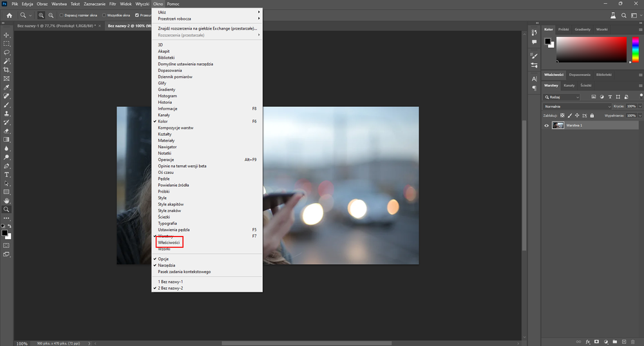The width and height of the screenshot is (644, 346).
Task: Click Znajdź rozszerzenia na giełdzie Exchange
Action: pyautogui.click(x=207, y=28)
